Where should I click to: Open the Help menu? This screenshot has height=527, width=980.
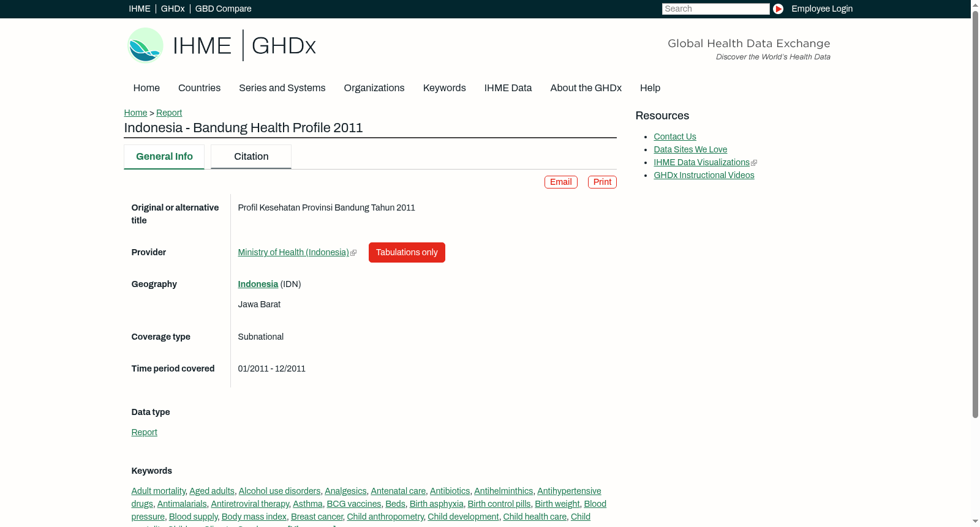(x=650, y=88)
